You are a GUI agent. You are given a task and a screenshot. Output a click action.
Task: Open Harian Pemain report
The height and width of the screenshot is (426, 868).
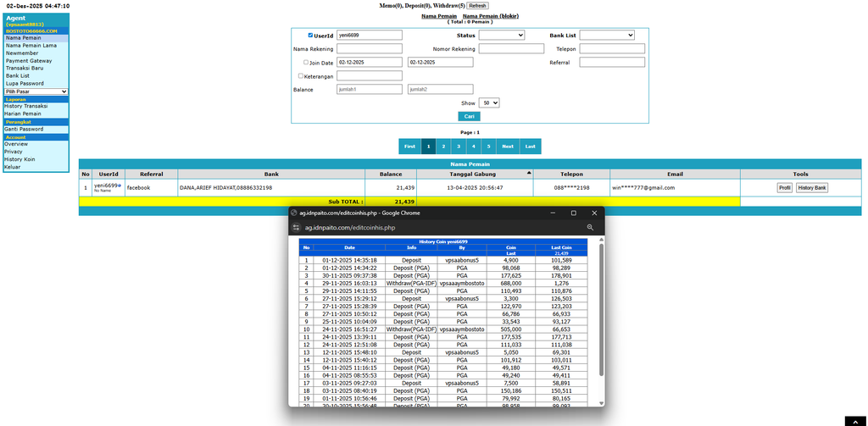click(x=23, y=113)
